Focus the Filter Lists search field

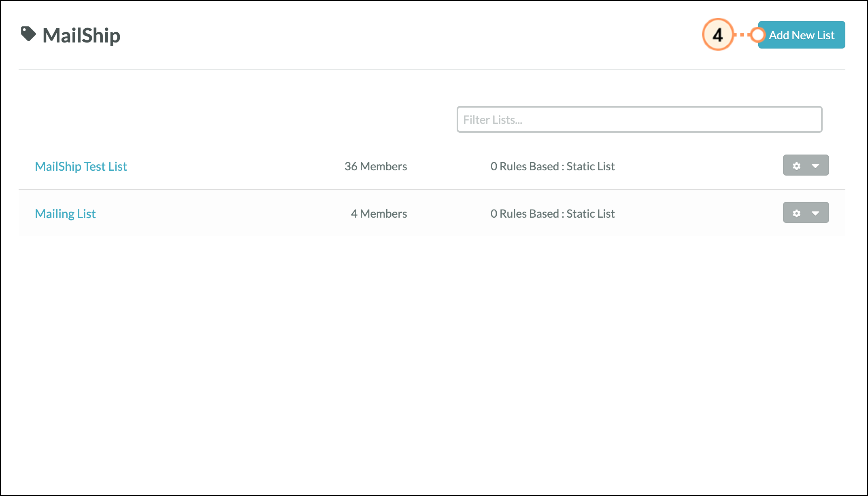[x=639, y=119]
